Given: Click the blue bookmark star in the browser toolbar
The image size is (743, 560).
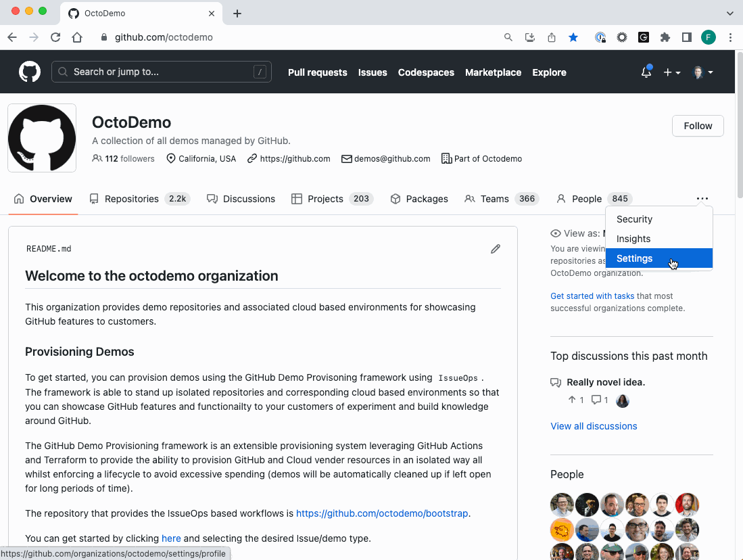Looking at the screenshot, I should (573, 37).
